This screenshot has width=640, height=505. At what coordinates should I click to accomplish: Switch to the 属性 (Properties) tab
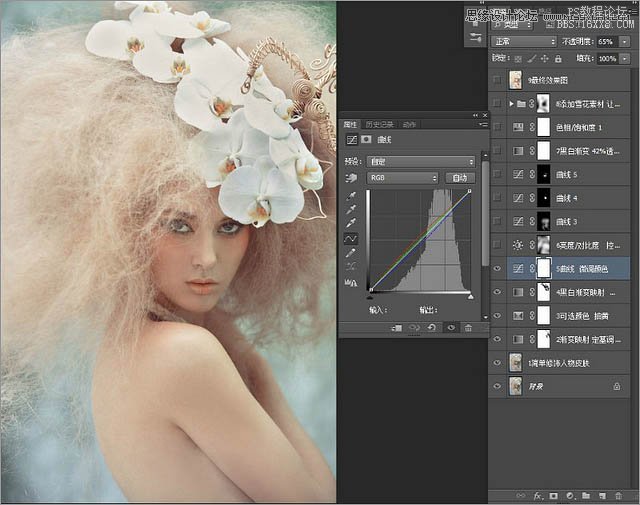(350, 124)
